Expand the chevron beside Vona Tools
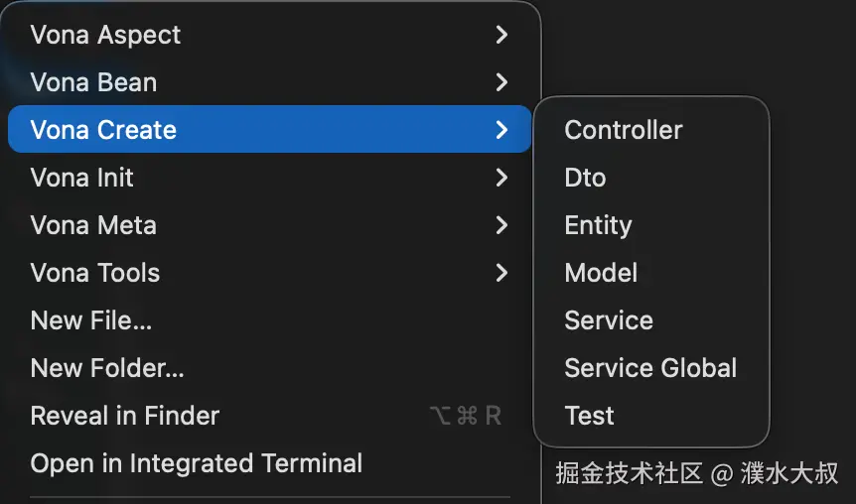This screenshot has height=504, width=856. tap(501, 273)
